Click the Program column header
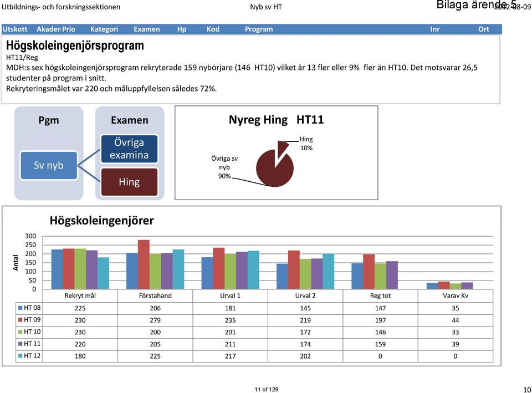This screenshot has height=393, width=532. tap(259, 29)
